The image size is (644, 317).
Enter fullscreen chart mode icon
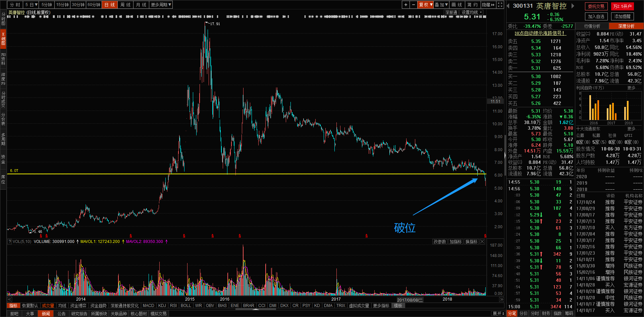click(x=500, y=5)
